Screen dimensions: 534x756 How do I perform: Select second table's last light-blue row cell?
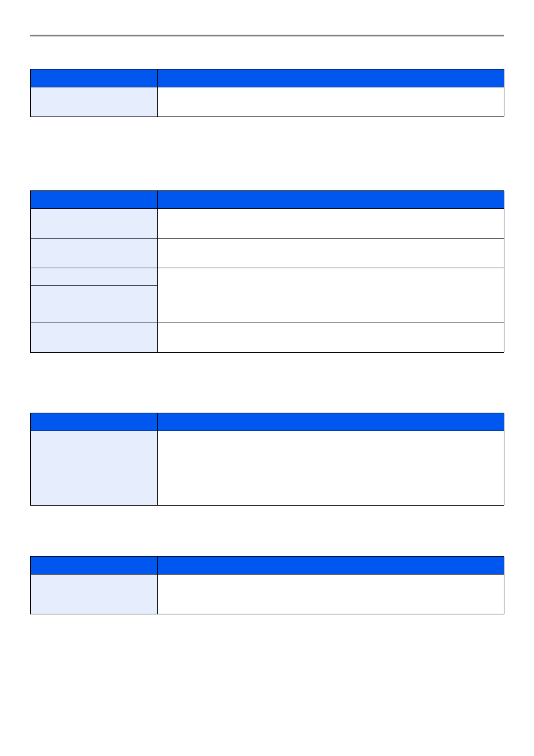[94, 338]
